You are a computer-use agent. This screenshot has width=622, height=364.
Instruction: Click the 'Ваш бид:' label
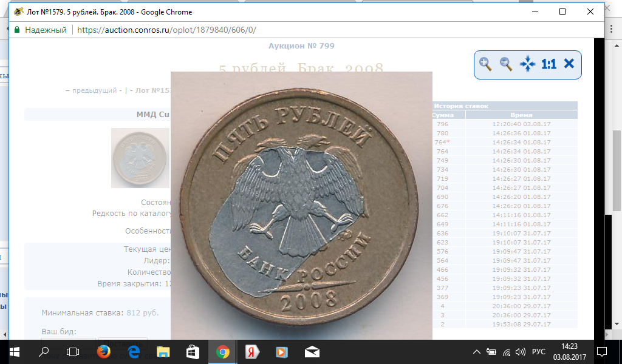click(x=59, y=331)
